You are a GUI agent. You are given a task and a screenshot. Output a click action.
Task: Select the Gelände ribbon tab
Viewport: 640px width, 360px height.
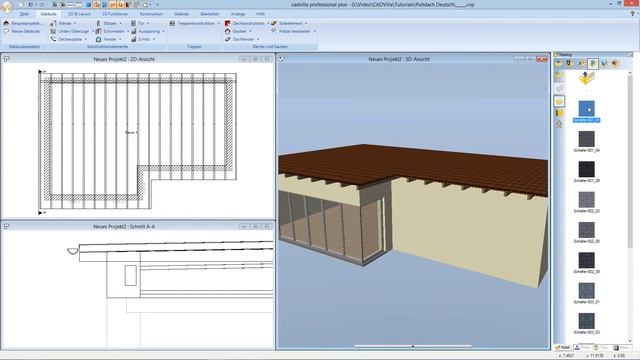click(x=182, y=14)
